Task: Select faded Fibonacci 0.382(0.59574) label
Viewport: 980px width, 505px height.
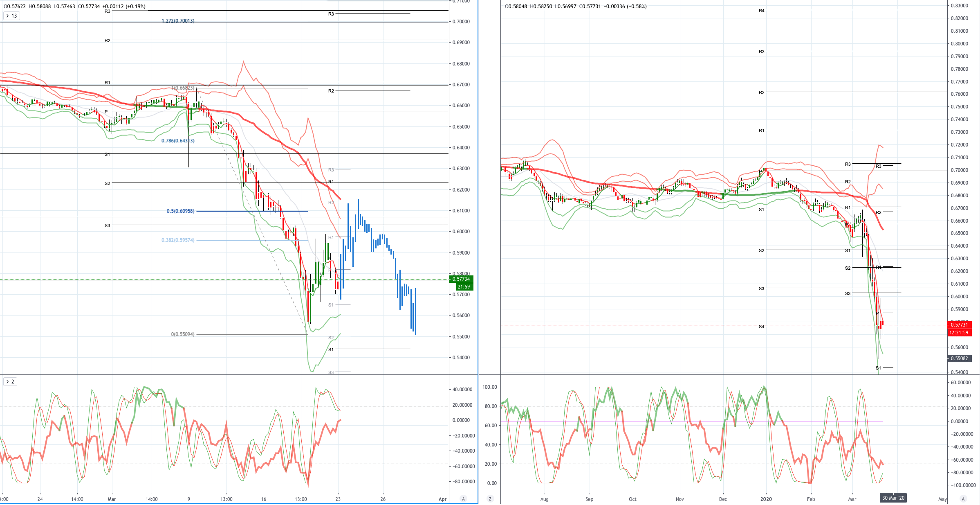Action: (x=178, y=240)
